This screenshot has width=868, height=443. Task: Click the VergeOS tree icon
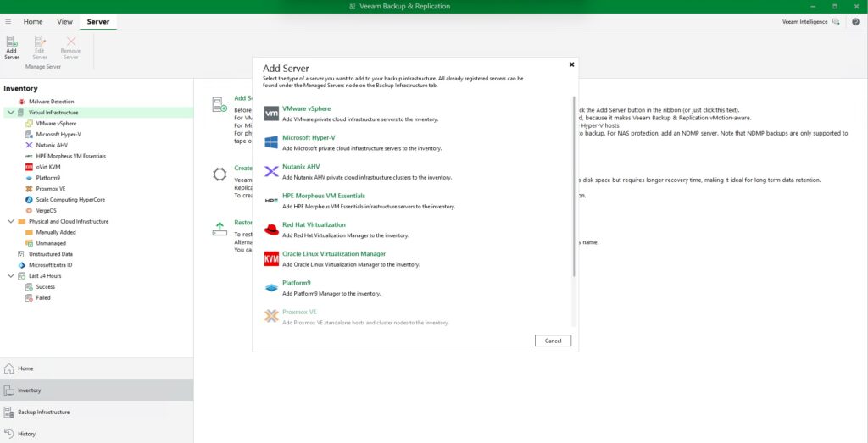coord(29,211)
